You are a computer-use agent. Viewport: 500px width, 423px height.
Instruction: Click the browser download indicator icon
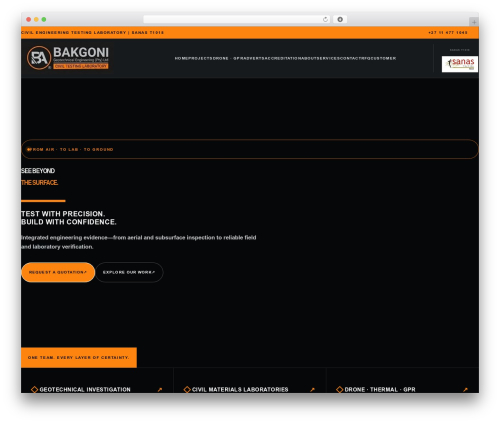[340, 19]
